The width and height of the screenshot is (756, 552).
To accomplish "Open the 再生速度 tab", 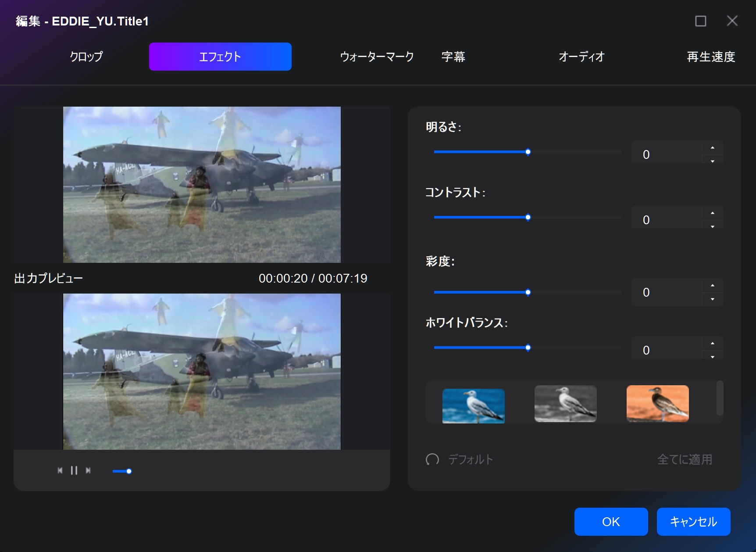I will click(710, 57).
